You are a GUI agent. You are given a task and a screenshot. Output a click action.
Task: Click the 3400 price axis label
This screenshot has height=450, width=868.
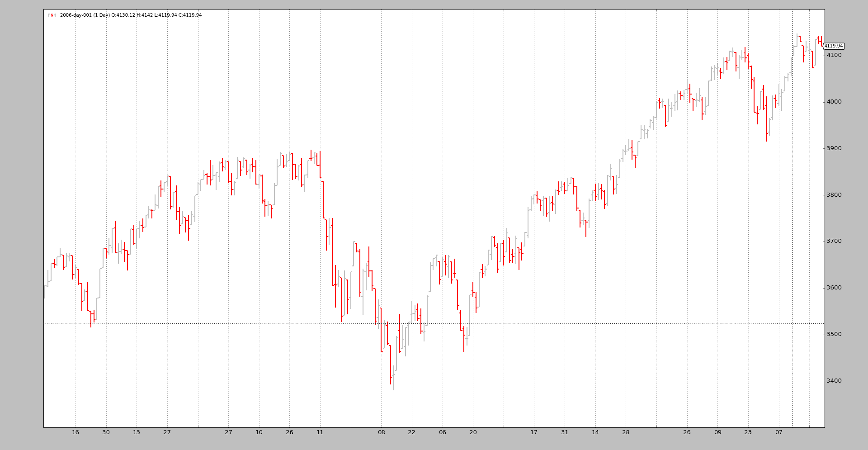click(834, 381)
